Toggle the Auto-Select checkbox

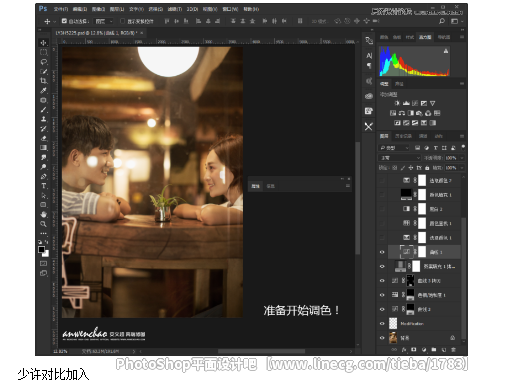tap(64, 21)
